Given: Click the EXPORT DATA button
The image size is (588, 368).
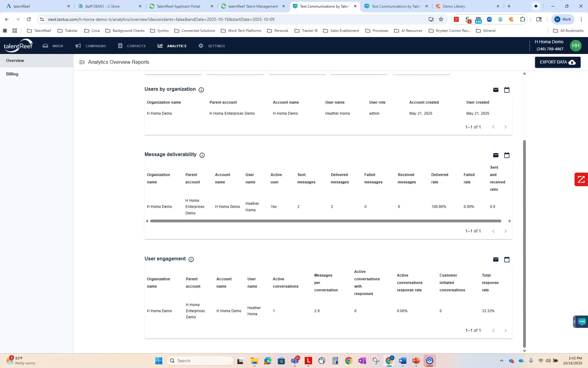Looking at the screenshot, I should click(557, 62).
